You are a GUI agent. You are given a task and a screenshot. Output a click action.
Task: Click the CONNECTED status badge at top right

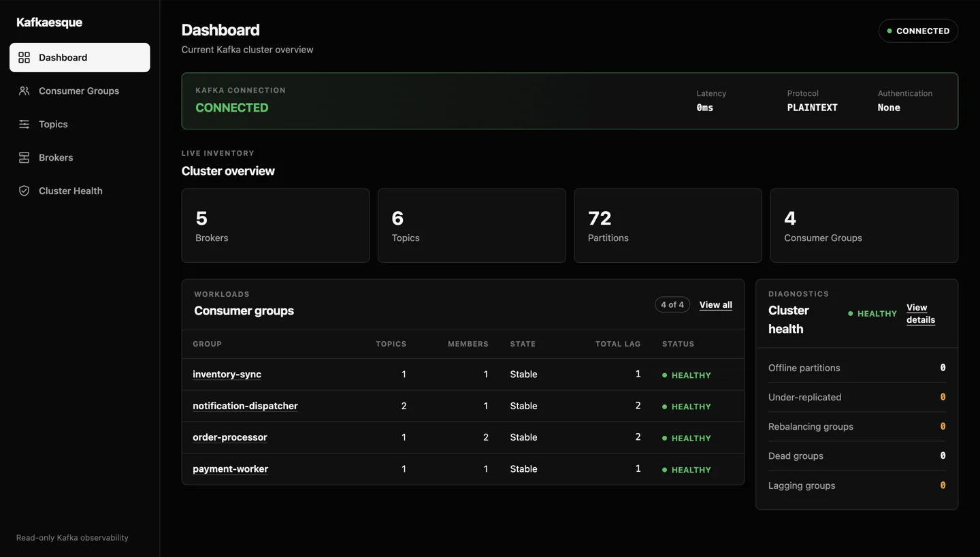pyautogui.click(x=918, y=31)
